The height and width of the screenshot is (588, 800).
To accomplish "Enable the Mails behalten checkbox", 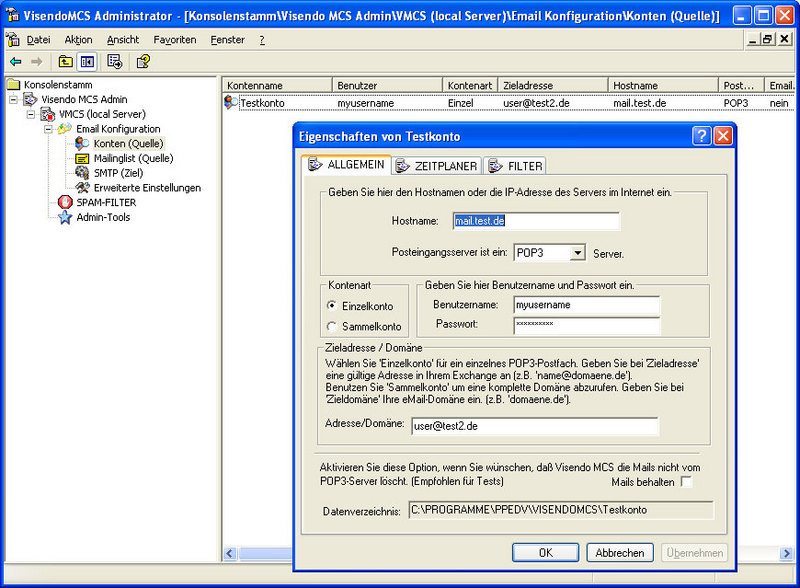I will [687, 481].
